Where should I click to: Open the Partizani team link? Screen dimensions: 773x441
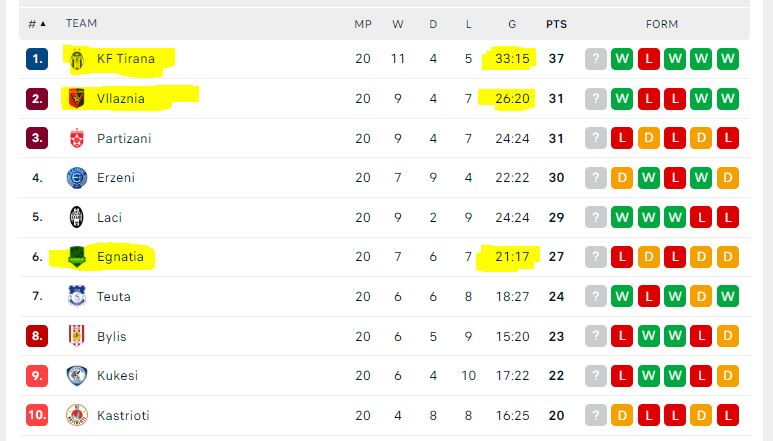pyautogui.click(x=124, y=138)
